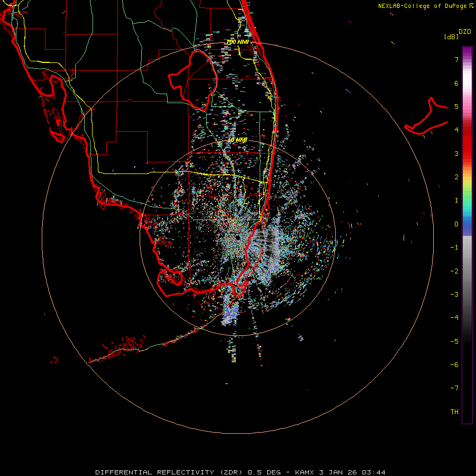
Task: Click the color bar tick label -2
Action: 454,271
